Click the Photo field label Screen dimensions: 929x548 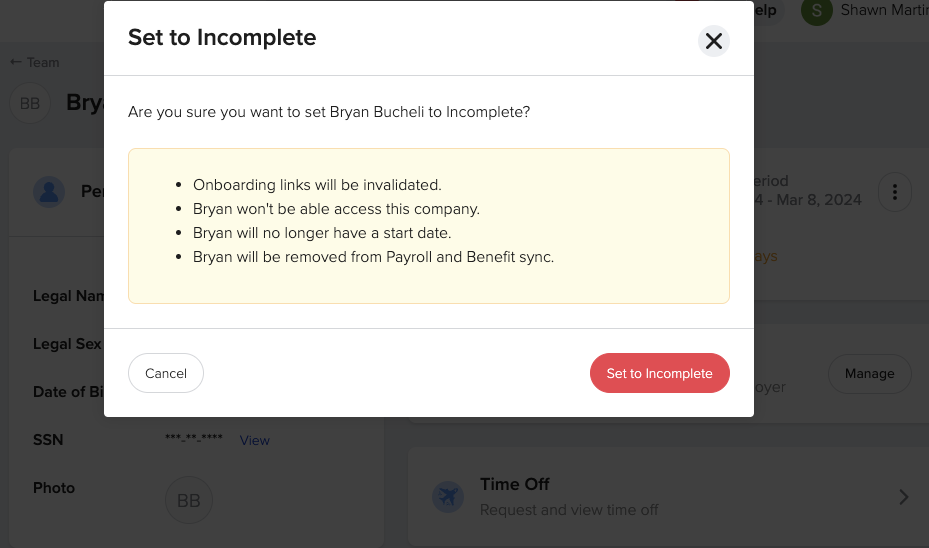(x=54, y=488)
